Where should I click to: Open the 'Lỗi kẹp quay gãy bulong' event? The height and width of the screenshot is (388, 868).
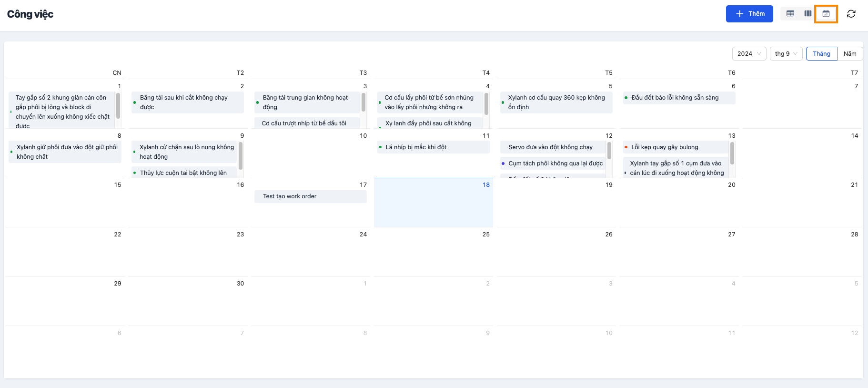(x=676, y=147)
